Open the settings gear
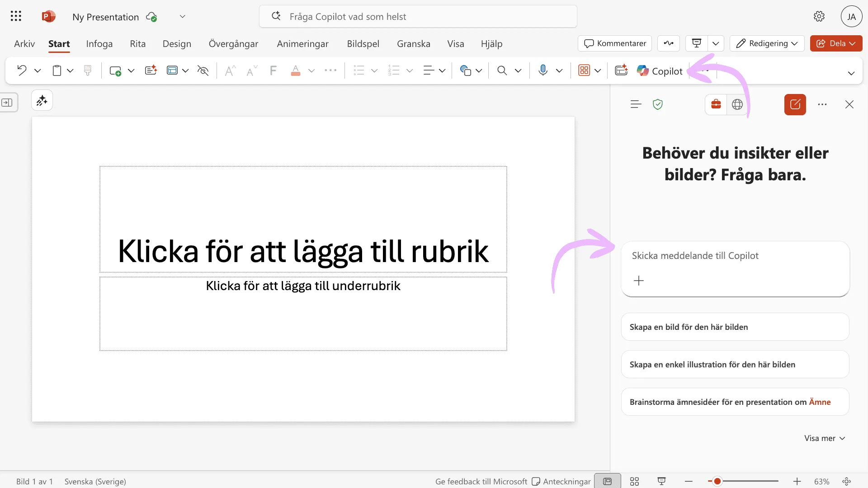The width and height of the screenshot is (868, 488). (819, 17)
